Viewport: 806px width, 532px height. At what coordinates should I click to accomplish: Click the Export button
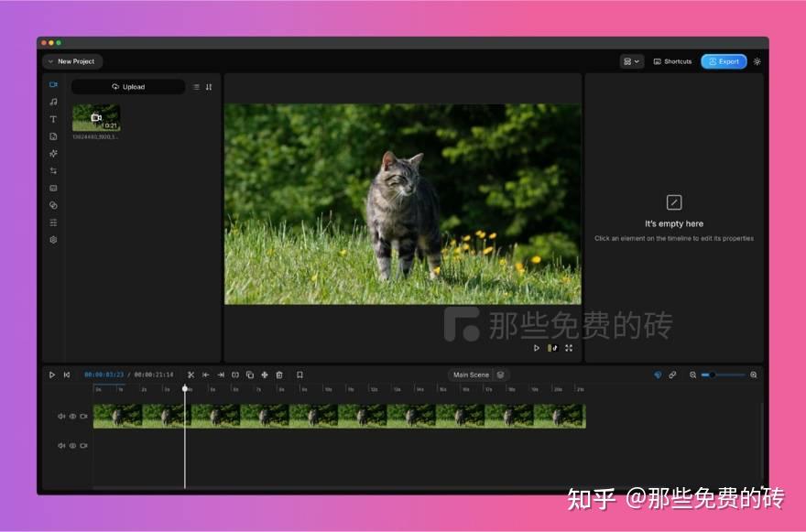click(x=724, y=61)
